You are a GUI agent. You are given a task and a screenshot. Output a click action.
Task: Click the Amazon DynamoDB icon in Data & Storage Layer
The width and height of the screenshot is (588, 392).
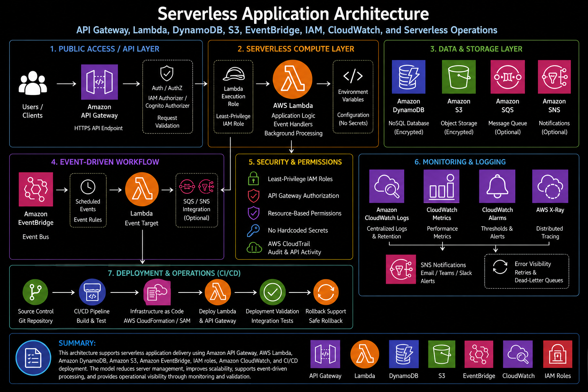point(408,77)
